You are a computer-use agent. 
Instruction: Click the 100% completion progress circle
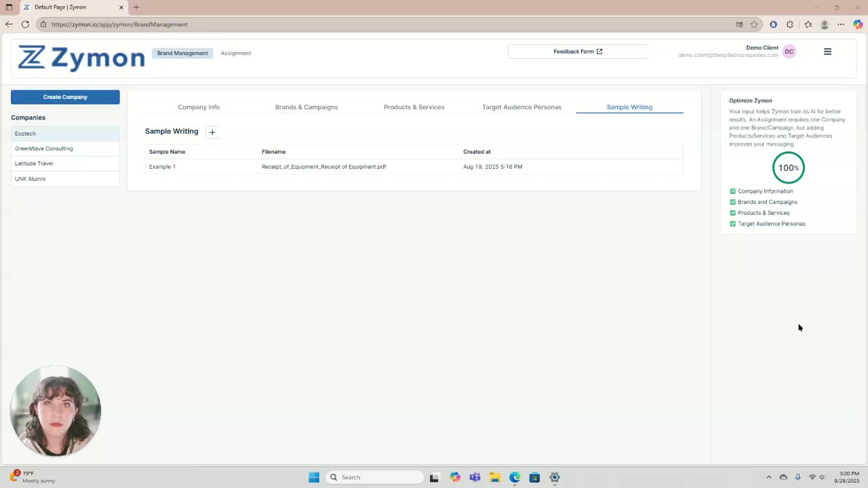tap(788, 167)
